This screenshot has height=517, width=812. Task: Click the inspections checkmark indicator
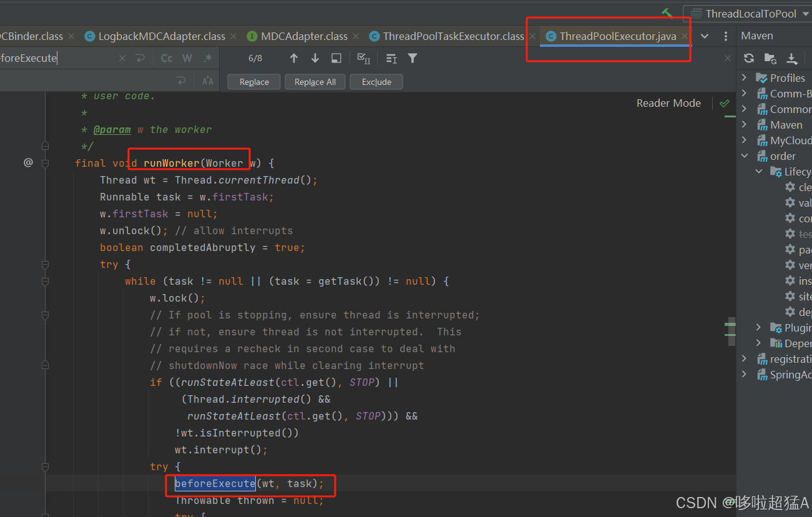click(725, 103)
